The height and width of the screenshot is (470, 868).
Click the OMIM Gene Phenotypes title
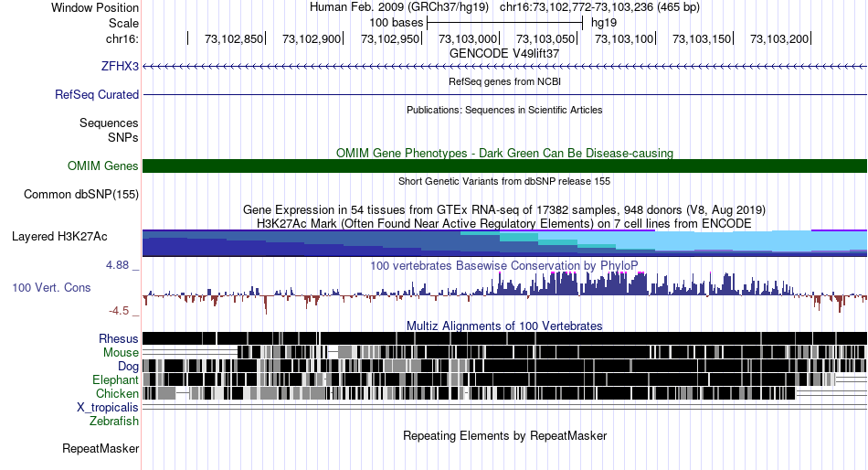504,153
